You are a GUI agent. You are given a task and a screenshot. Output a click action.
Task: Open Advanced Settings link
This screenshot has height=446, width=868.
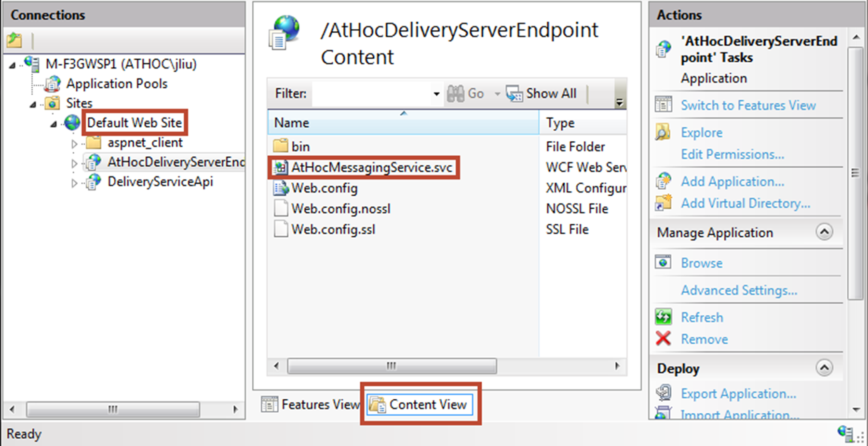coord(739,290)
